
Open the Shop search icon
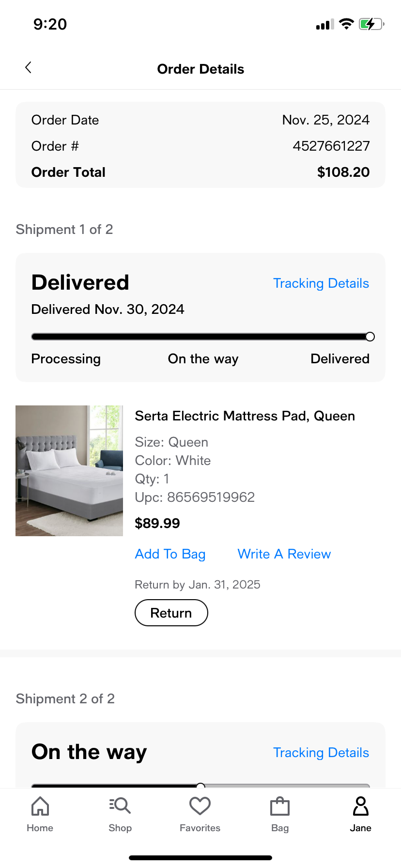click(120, 806)
